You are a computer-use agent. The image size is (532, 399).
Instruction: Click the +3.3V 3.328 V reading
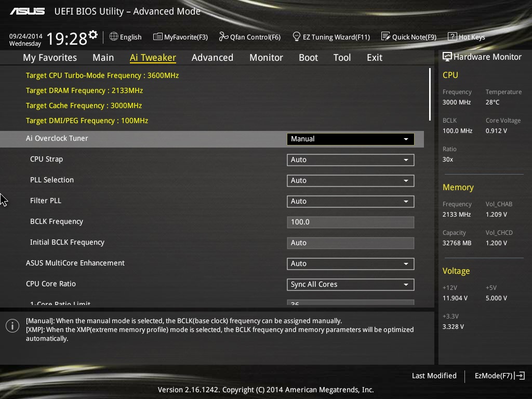pos(453,326)
